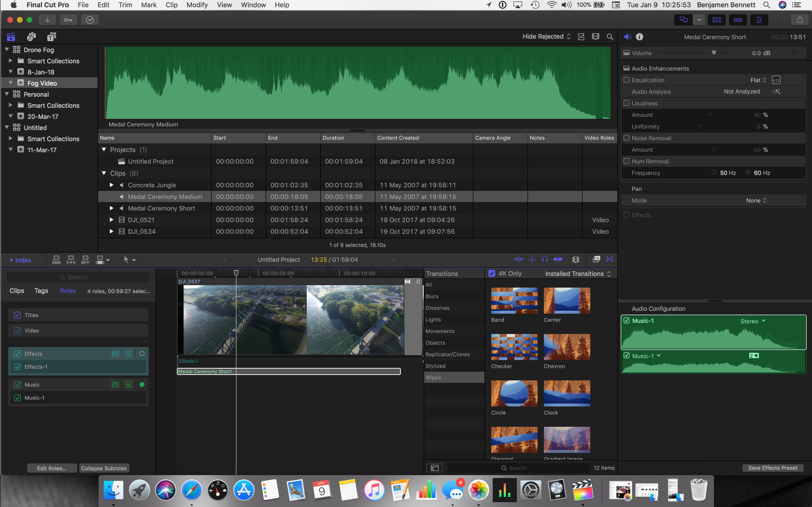Click in the index Search field

tap(78, 277)
